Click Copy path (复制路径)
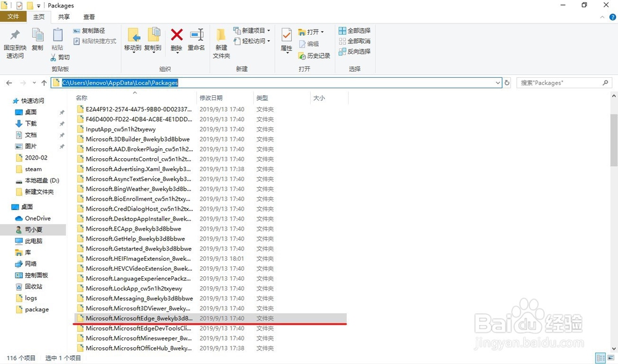 89,31
